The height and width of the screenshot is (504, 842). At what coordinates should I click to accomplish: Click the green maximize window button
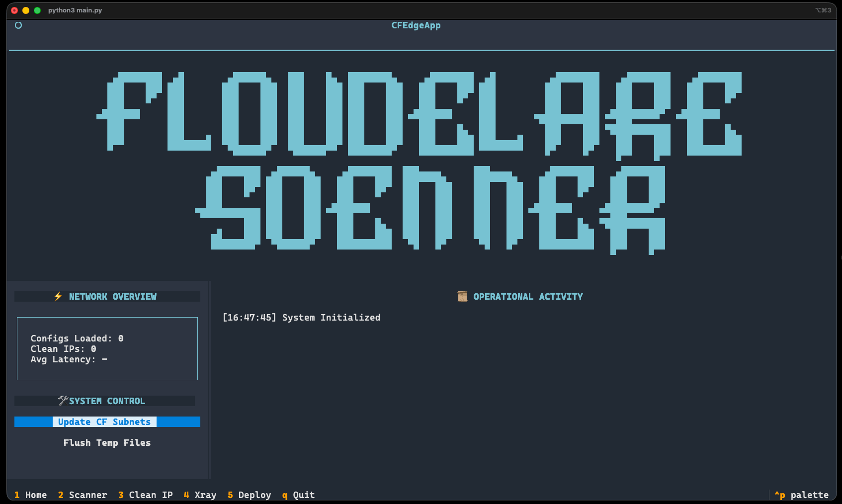37,10
